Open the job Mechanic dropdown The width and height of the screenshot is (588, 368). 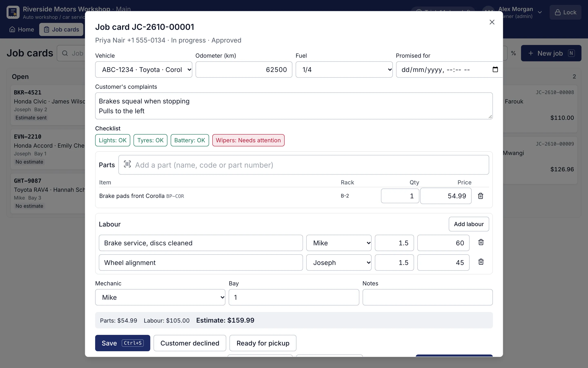click(x=160, y=297)
